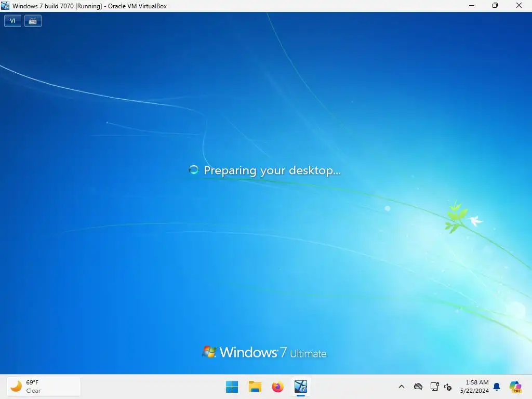The height and width of the screenshot is (399, 532).
Task: Launch Firefox from the taskbar
Action: (x=277, y=387)
